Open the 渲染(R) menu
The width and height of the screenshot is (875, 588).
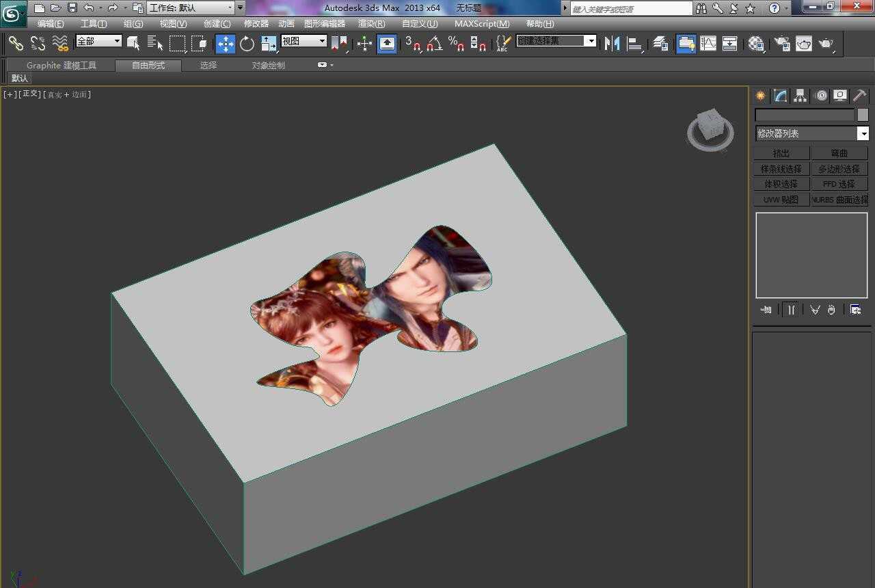point(371,24)
